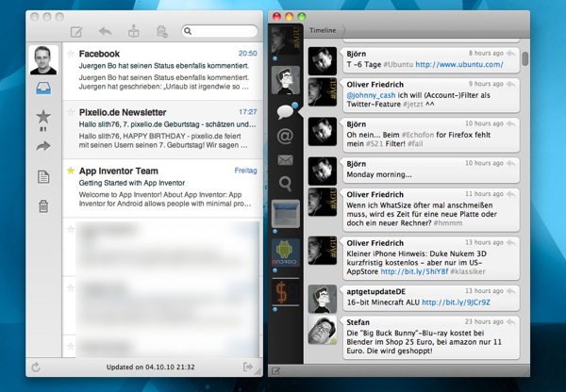The width and height of the screenshot is (566, 392).
Task: Click aptgetupdateDE's avatar in the timeline
Action: [x=323, y=299]
